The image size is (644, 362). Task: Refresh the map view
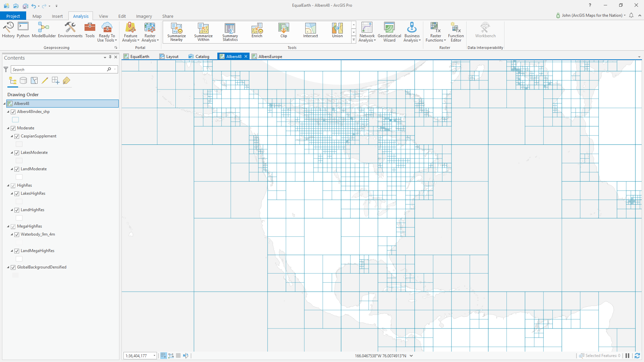click(637, 356)
